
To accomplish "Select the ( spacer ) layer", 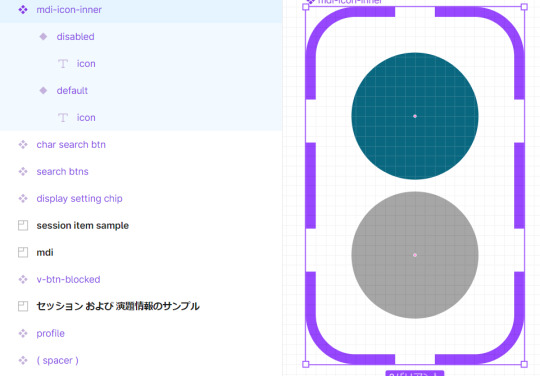I will (141, 361).
